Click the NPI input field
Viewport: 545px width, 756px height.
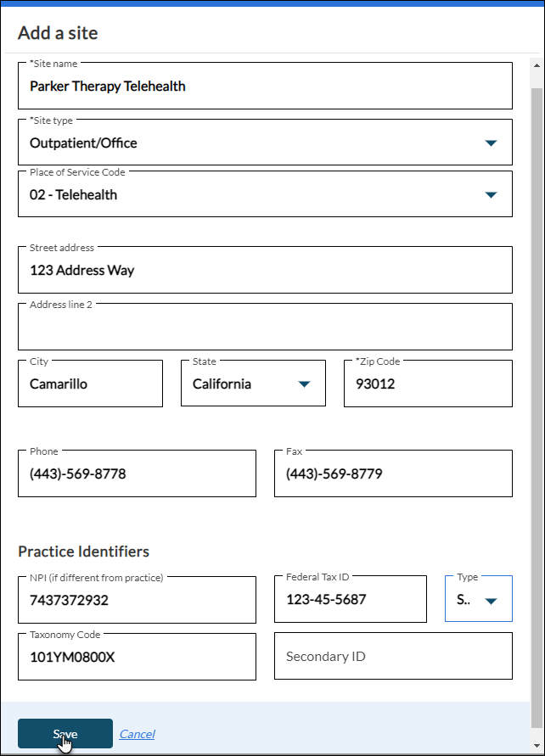click(137, 601)
